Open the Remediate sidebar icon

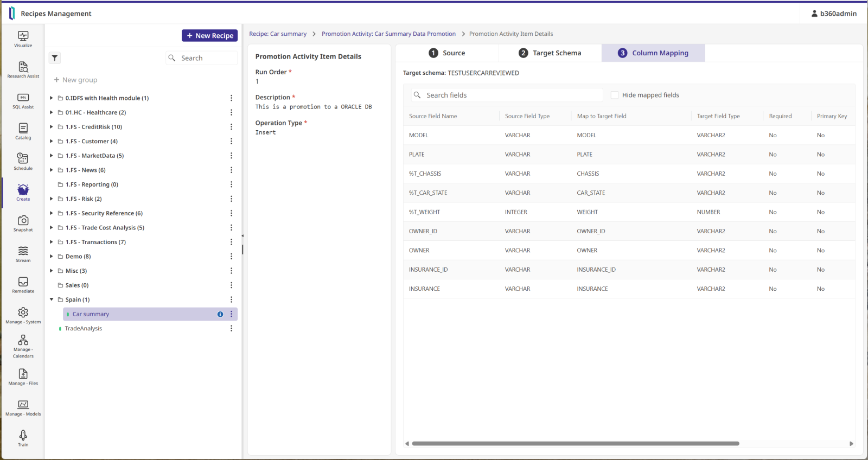[23, 284]
